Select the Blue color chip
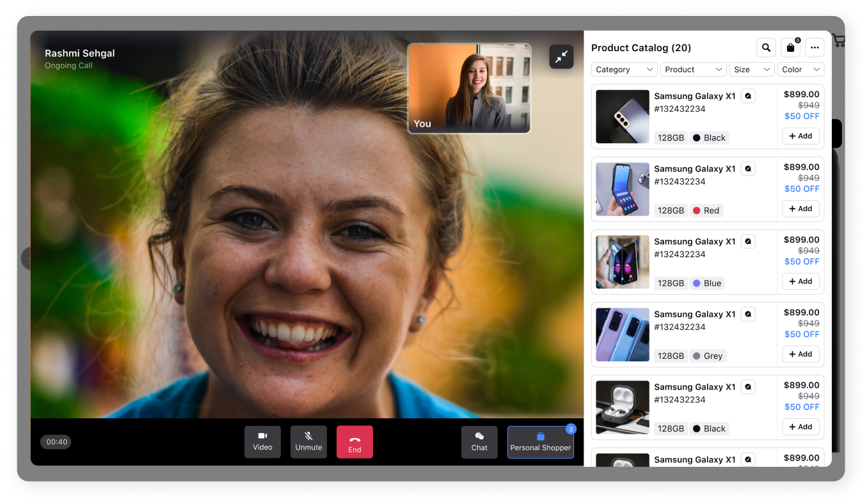 coord(707,283)
